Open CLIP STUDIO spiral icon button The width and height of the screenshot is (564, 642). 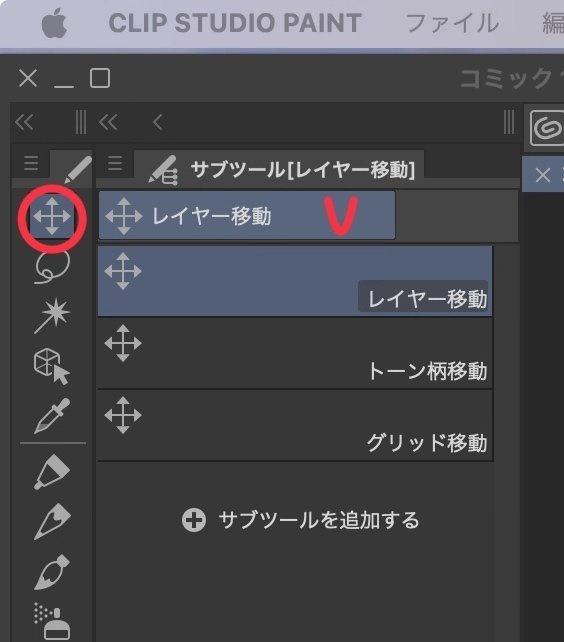click(548, 129)
